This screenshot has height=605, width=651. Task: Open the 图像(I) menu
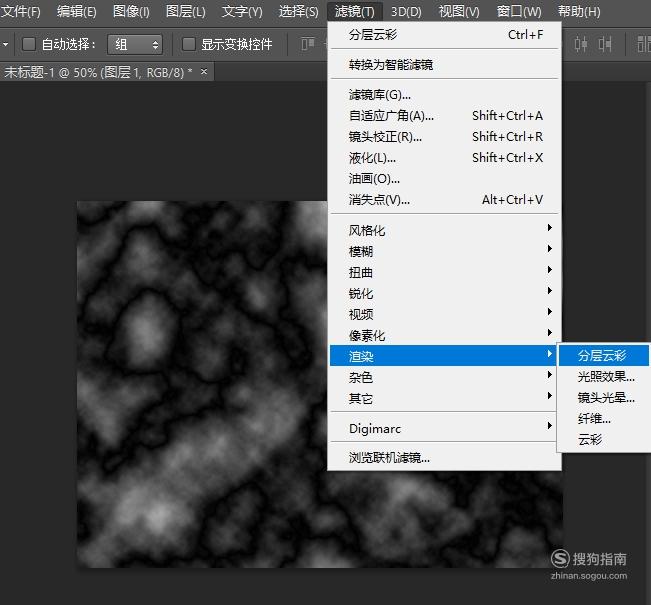(x=131, y=11)
